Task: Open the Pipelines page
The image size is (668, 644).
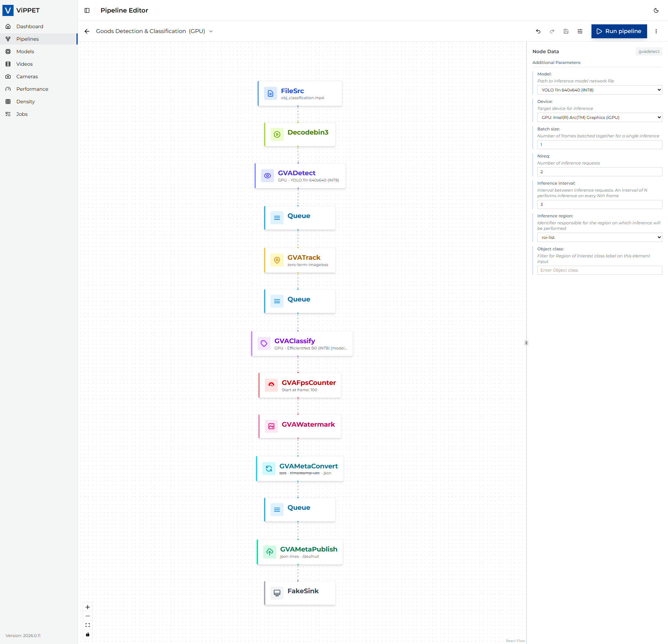Action: click(x=38, y=39)
